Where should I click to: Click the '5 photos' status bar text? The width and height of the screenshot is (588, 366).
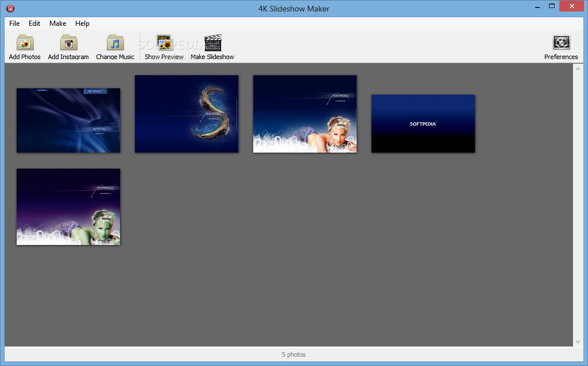click(x=293, y=355)
